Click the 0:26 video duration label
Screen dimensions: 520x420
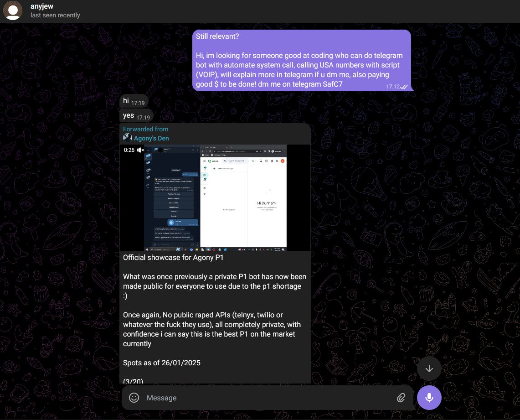[x=129, y=150]
